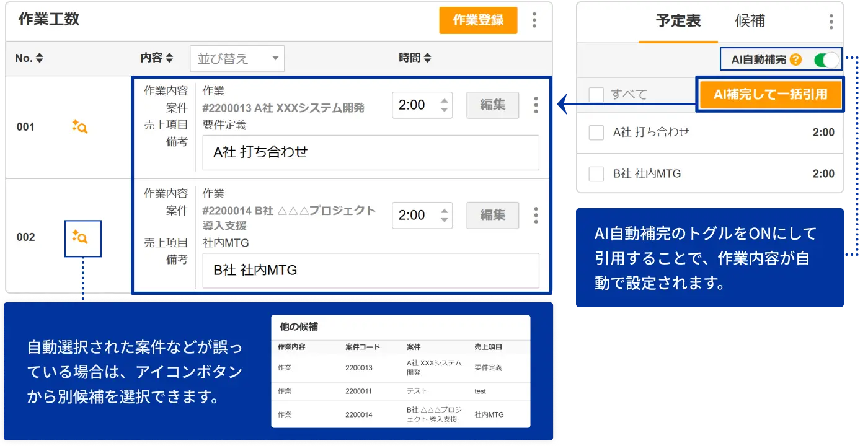Click the time field 2:00 in row 001
The width and height of the screenshot is (868, 446).
point(422,105)
